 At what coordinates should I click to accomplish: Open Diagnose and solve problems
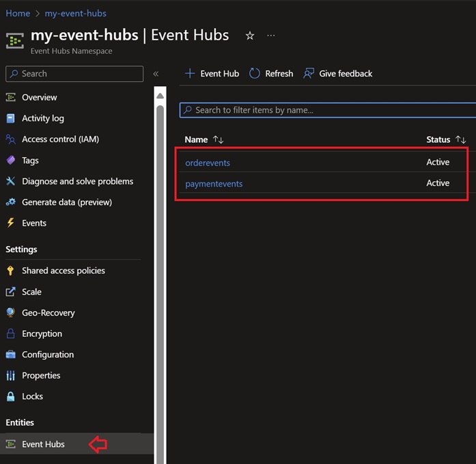coord(77,181)
